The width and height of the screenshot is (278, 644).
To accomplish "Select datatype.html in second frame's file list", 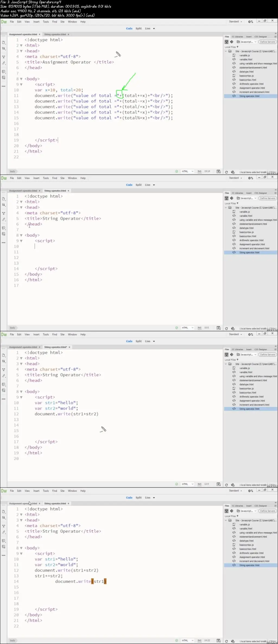I will click(x=246, y=228).
